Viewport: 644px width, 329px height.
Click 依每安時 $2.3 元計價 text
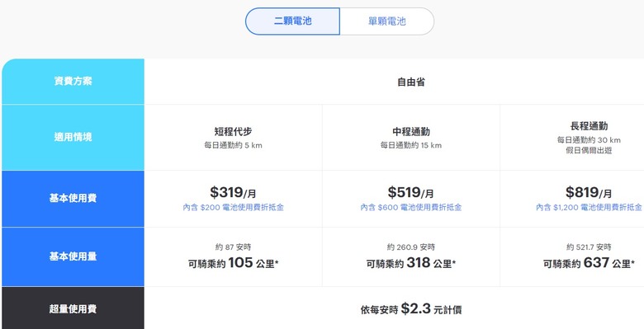(411, 309)
